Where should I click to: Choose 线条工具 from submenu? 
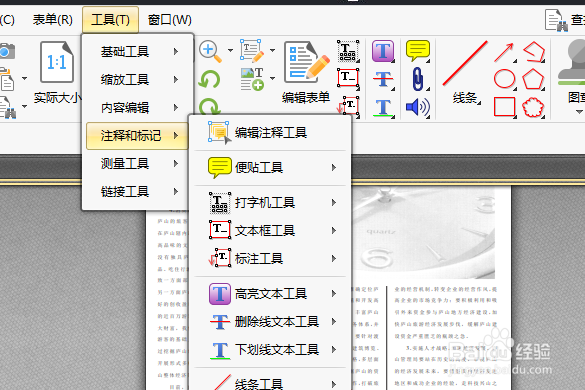tap(270, 383)
